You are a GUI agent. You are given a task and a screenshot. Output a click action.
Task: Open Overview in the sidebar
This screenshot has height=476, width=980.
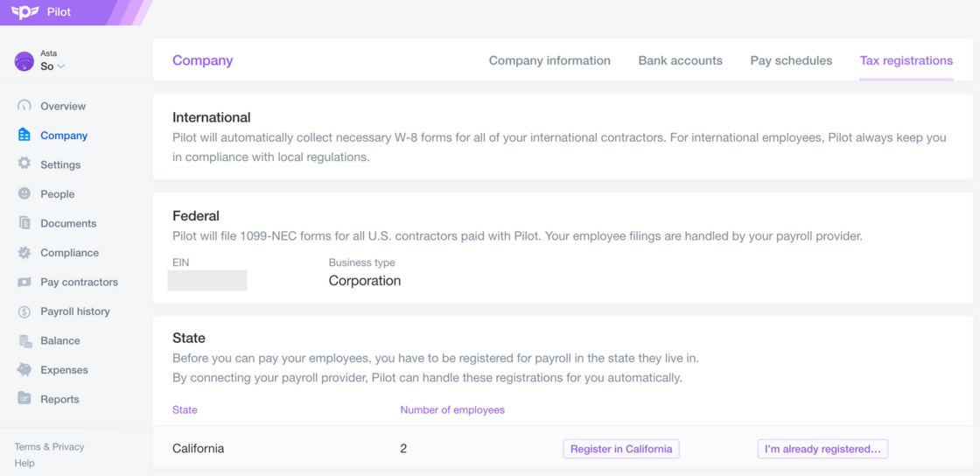(63, 106)
